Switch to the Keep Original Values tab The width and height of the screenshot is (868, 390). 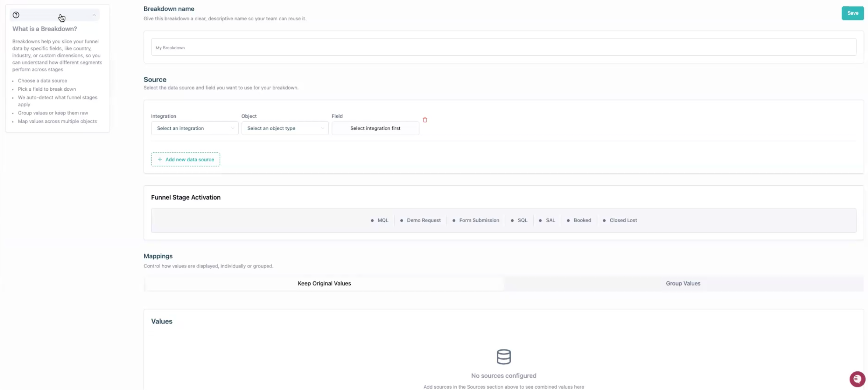tap(324, 284)
